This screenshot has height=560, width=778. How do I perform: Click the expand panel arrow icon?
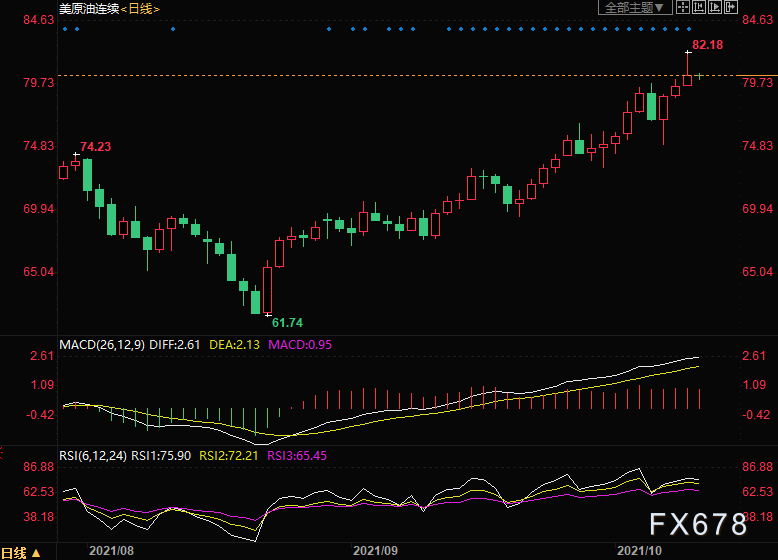click(730, 7)
